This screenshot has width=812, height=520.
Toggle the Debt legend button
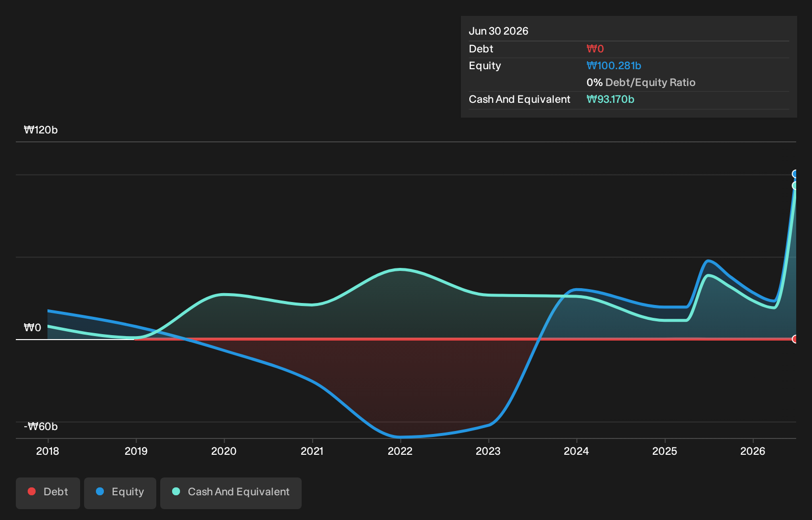pyautogui.click(x=48, y=493)
